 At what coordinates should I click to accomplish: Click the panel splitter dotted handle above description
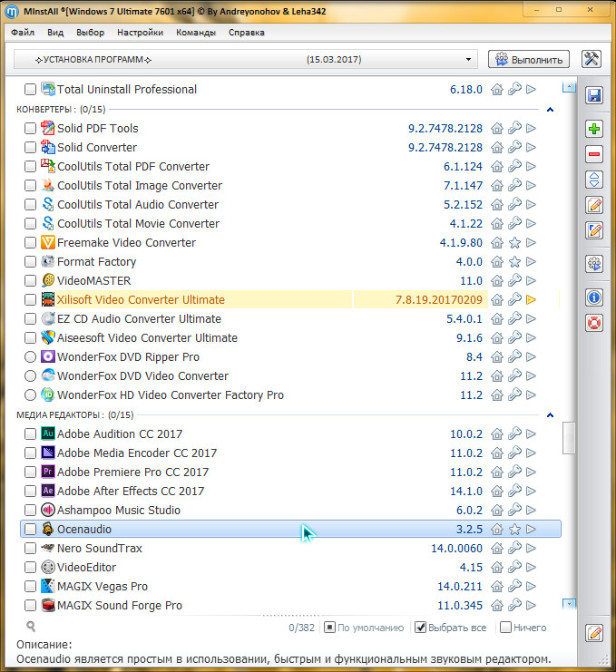[290, 616]
